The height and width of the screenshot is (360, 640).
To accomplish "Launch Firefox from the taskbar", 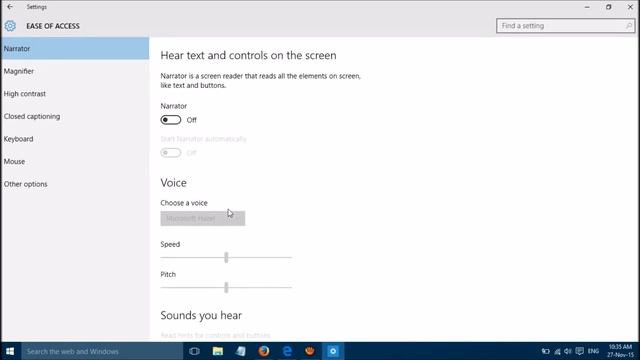I will [264, 351].
